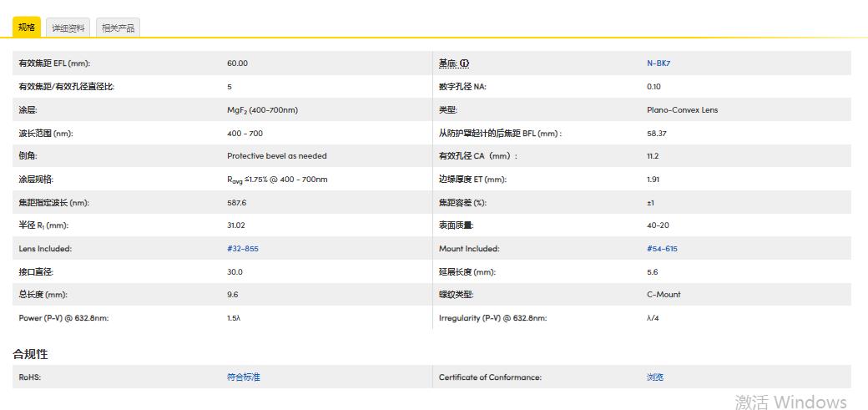Image resolution: width=868 pixels, height=410 pixels.
Task: Follow the #32-855 lens link
Action: 243,249
